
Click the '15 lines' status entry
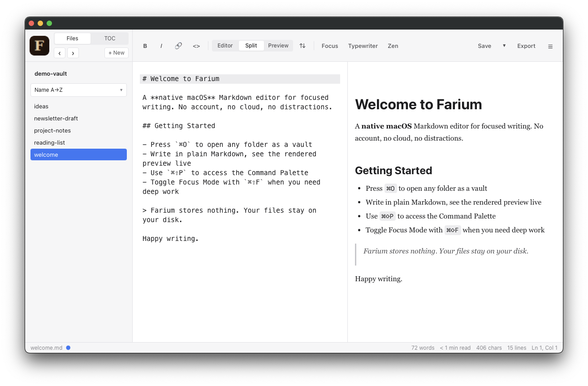pos(517,348)
